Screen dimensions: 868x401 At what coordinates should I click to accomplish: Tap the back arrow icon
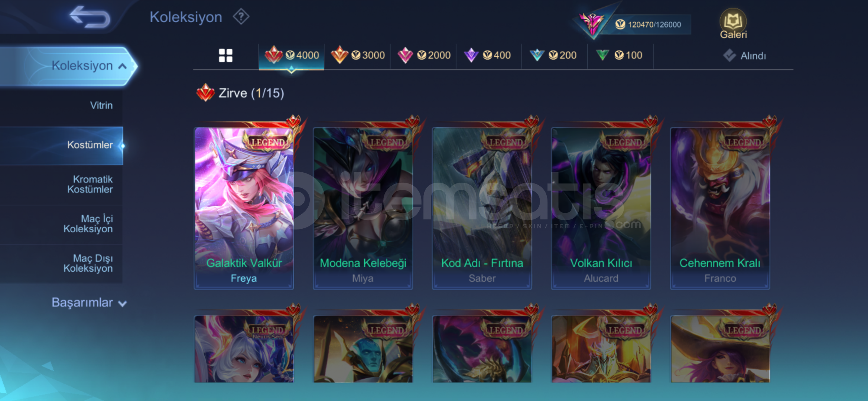(90, 17)
